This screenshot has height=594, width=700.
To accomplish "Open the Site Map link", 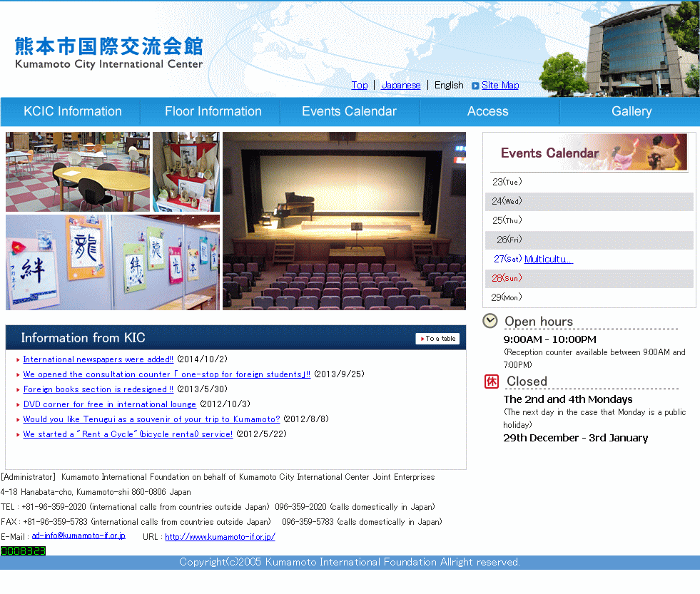I will click(500, 86).
